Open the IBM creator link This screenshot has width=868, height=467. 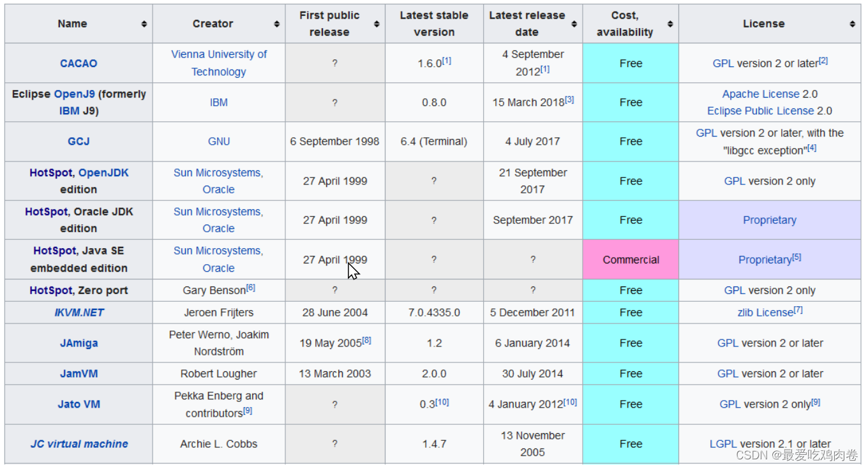219,102
